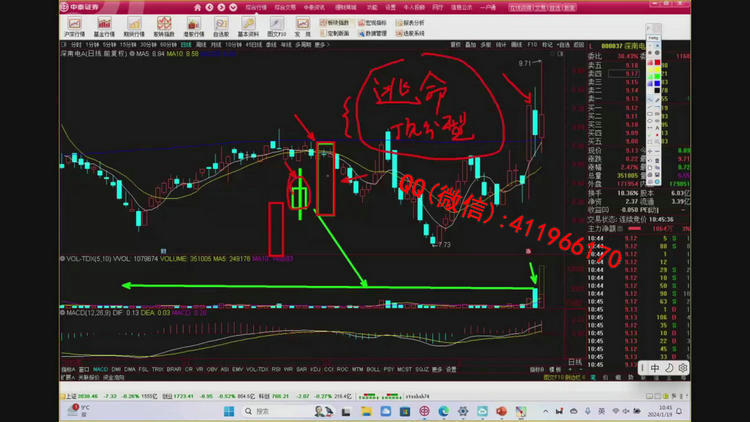Open the Windows Start menu

point(229,411)
